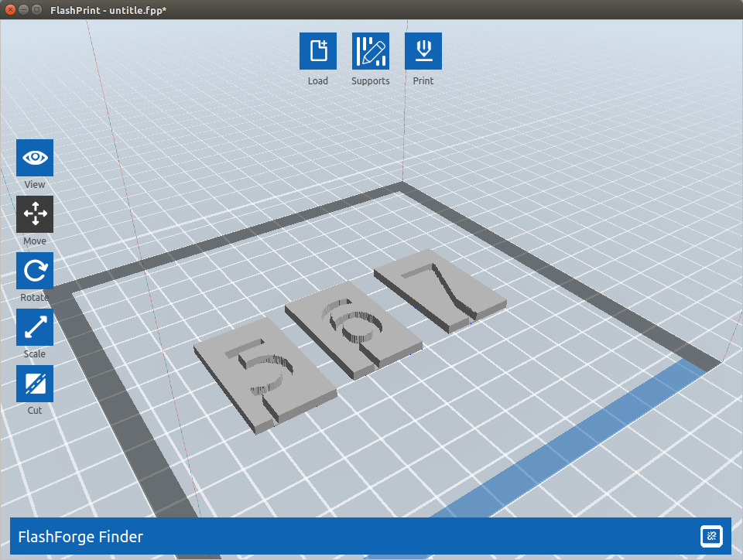Minimize the FlashPrint window
Screen dimensions: 743x560
coord(23,9)
